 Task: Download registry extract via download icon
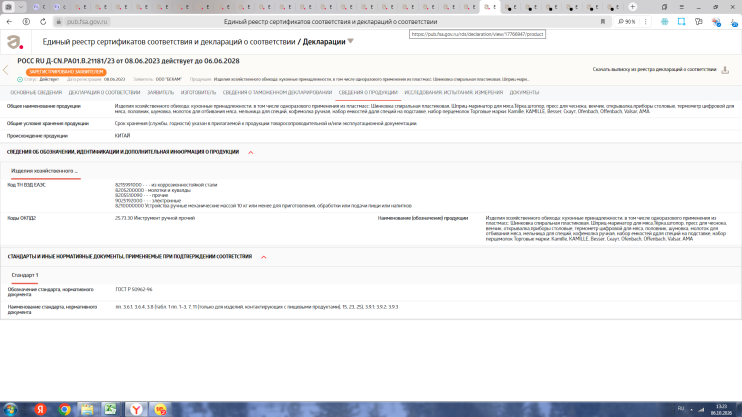[725, 70]
